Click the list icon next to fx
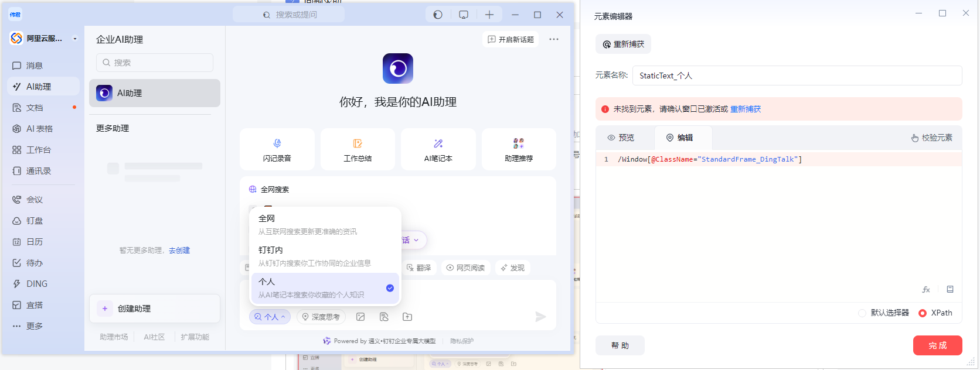 tap(950, 289)
